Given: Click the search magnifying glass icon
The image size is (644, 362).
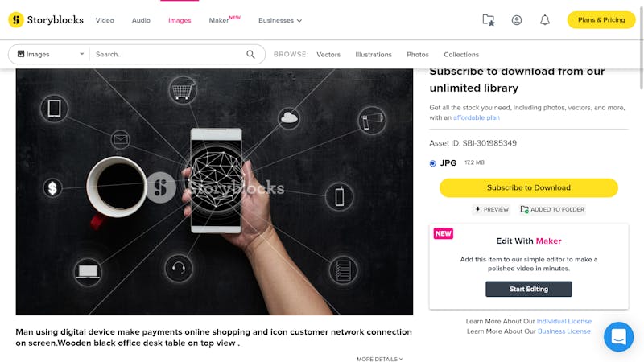Looking at the screenshot, I should [250, 54].
